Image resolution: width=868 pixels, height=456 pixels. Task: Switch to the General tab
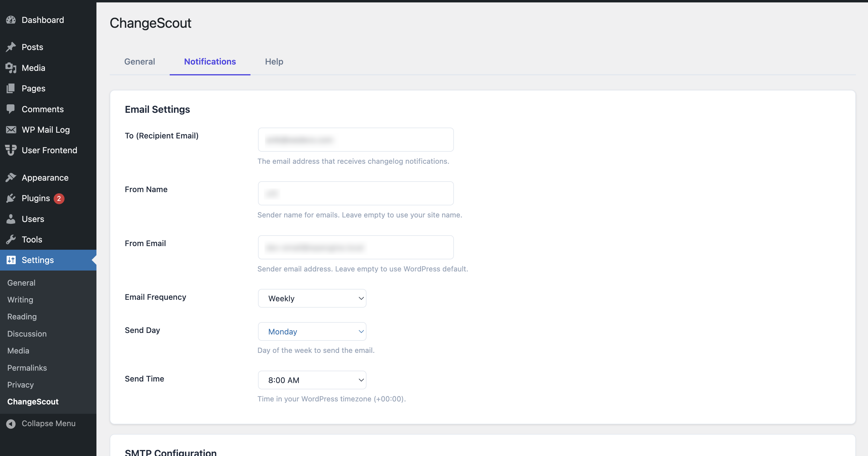click(140, 62)
